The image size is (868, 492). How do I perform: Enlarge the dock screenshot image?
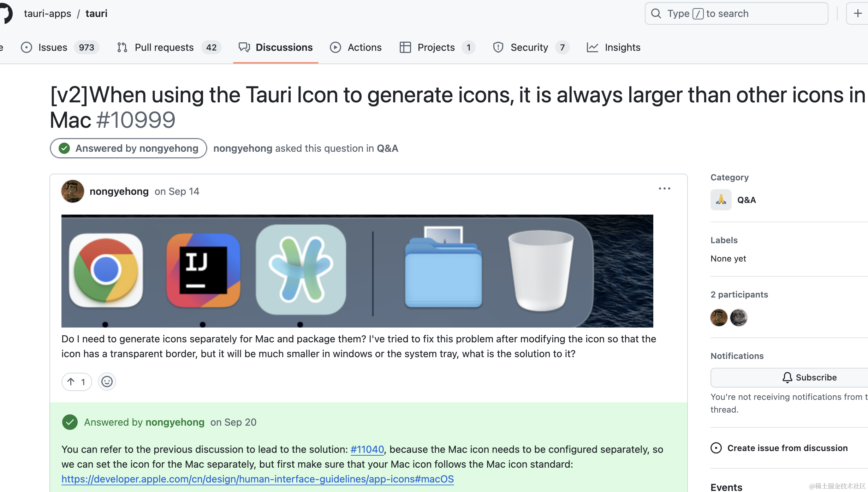357,271
